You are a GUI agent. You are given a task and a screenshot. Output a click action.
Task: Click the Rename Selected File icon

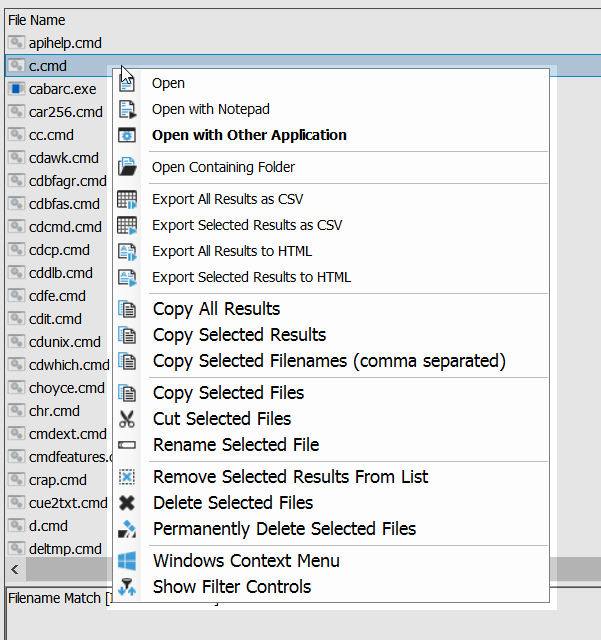127,445
